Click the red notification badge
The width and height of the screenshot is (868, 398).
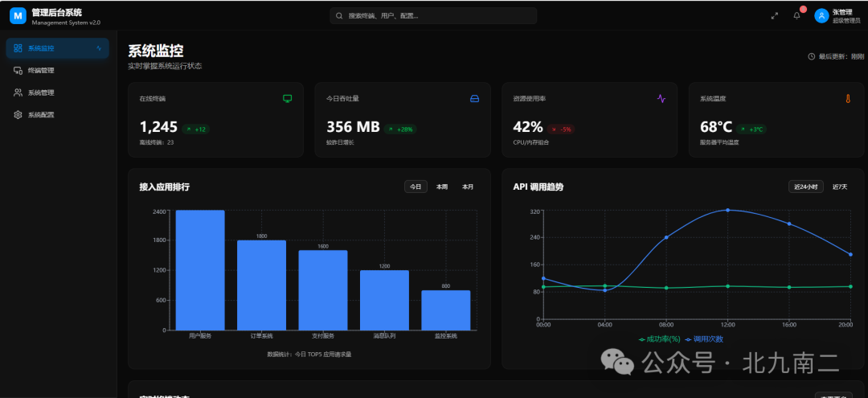(803, 10)
